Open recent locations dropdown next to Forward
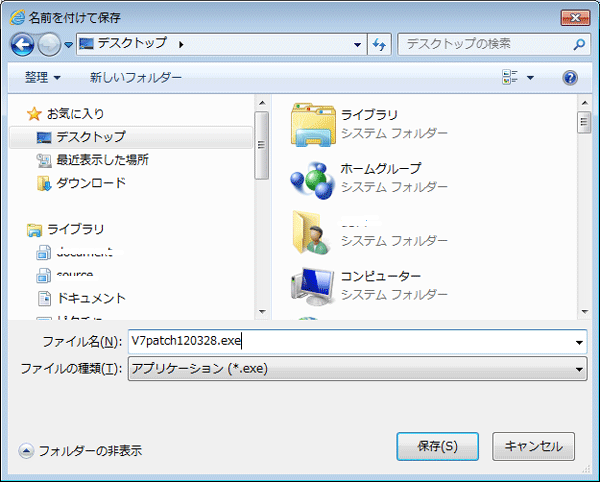Viewport: 600px width, 482px height. pyautogui.click(x=68, y=45)
